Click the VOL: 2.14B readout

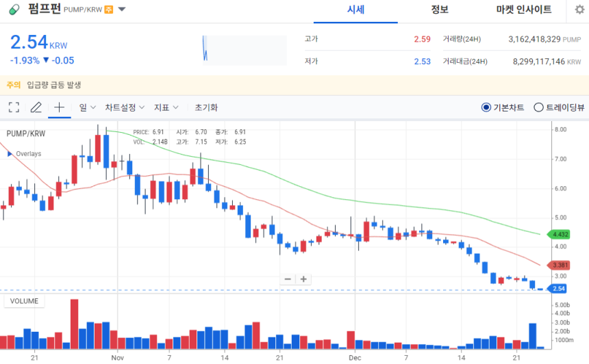click(x=150, y=142)
